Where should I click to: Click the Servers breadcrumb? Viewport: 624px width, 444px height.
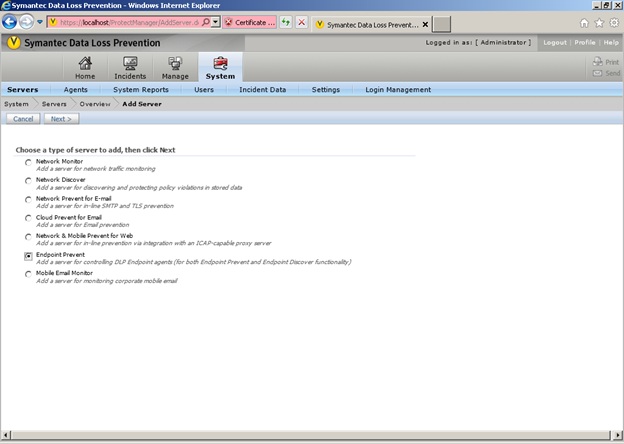54,104
